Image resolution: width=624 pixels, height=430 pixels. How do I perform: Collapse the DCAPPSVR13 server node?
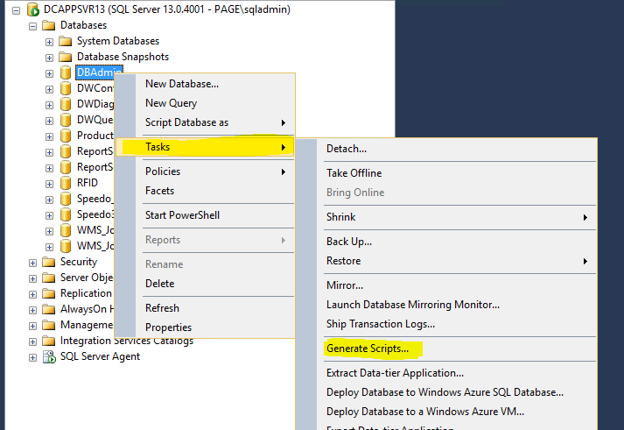click(x=16, y=10)
